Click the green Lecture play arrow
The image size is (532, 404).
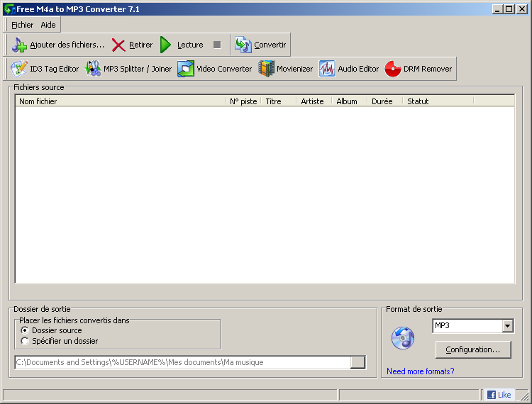click(x=165, y=45)
